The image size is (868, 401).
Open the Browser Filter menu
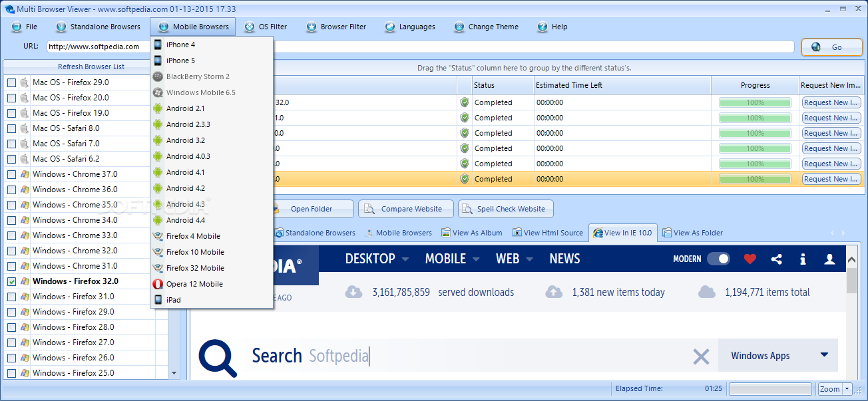[x=336, y=27]
